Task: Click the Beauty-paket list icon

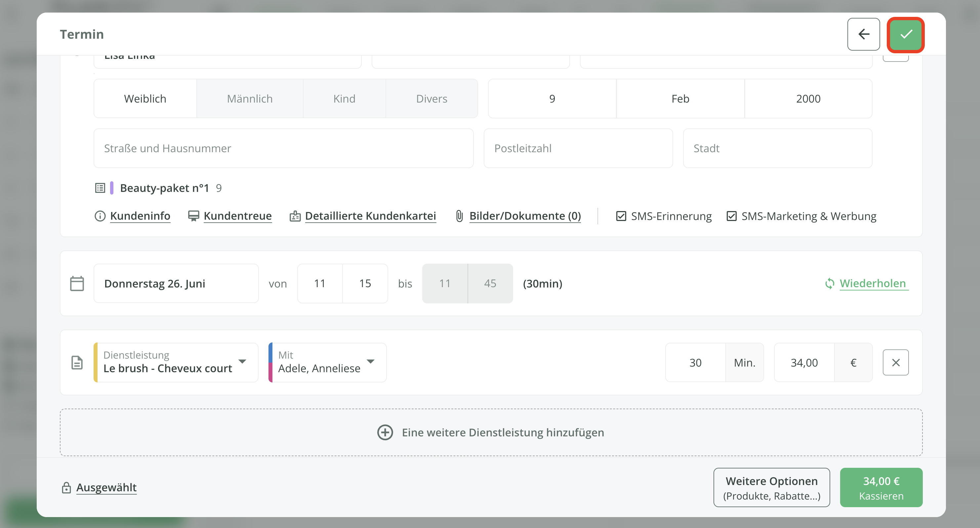Action: 100,188
